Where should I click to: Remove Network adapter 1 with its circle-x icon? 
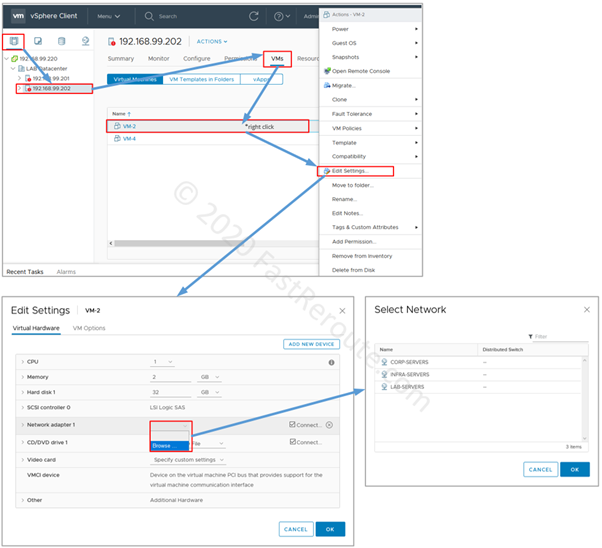329,425
